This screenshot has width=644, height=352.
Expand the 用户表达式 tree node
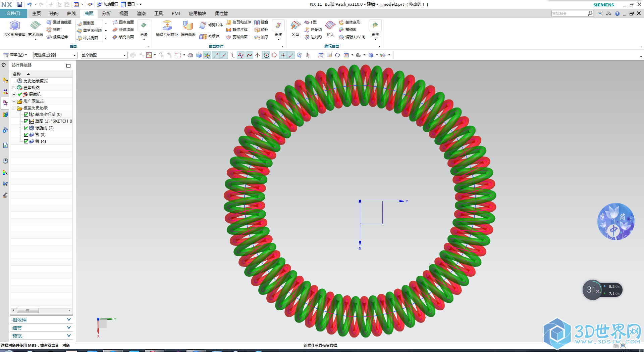[14, 101]
